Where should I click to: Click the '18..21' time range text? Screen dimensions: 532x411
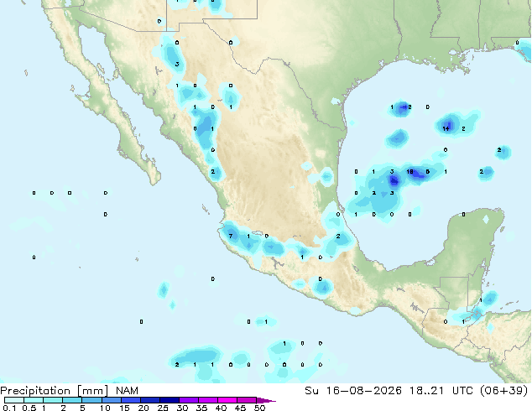click(x=427, y=391)
